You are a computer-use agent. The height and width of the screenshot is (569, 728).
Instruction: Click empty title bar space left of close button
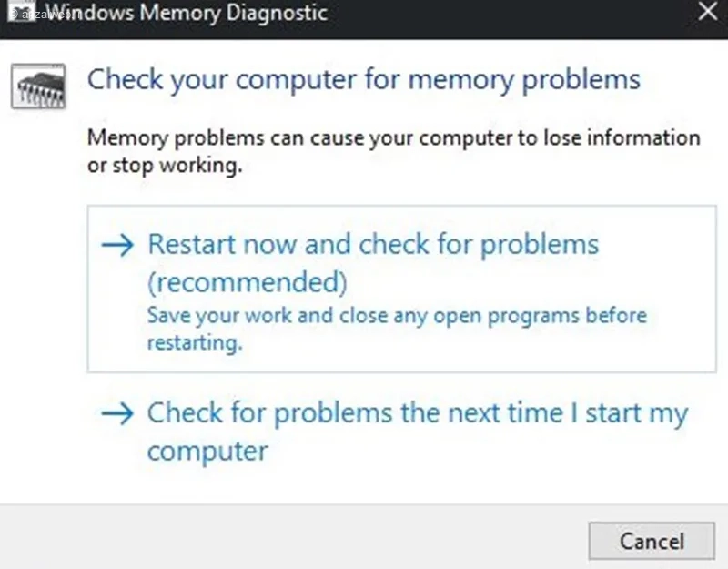pos(510,14)
